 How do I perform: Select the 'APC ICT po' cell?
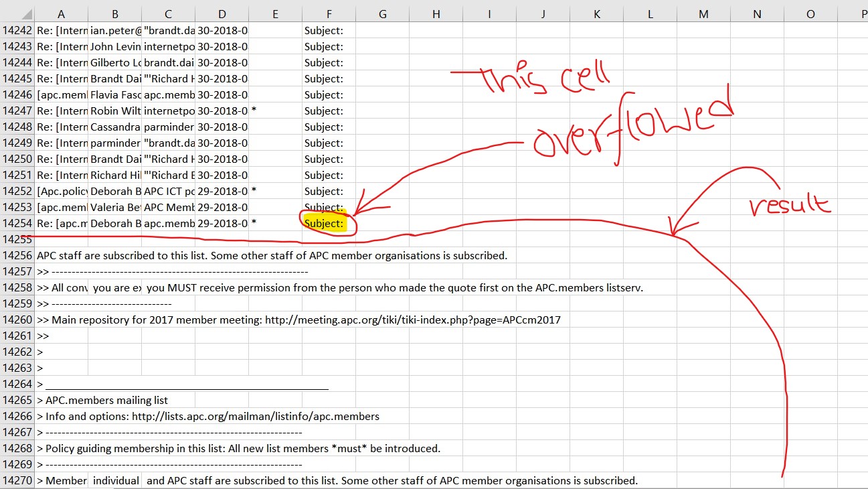pyautogui.click(x=168, y=191)
